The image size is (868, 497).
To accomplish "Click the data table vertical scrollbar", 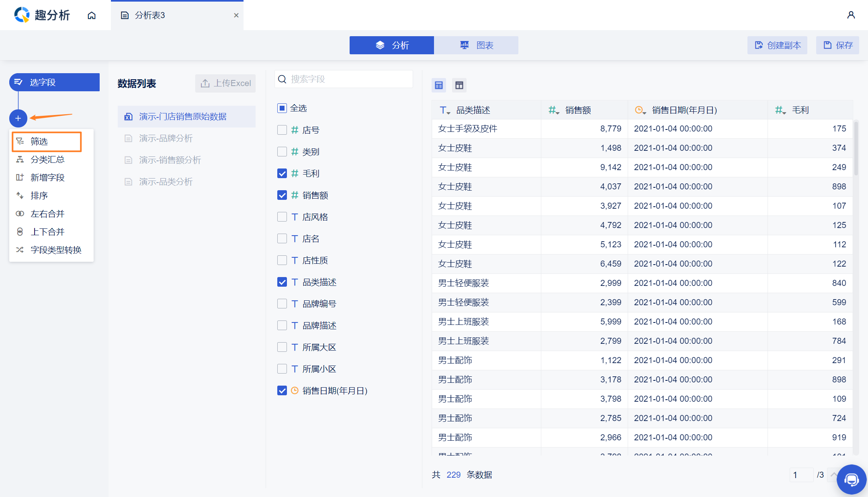I will point(856,149).
